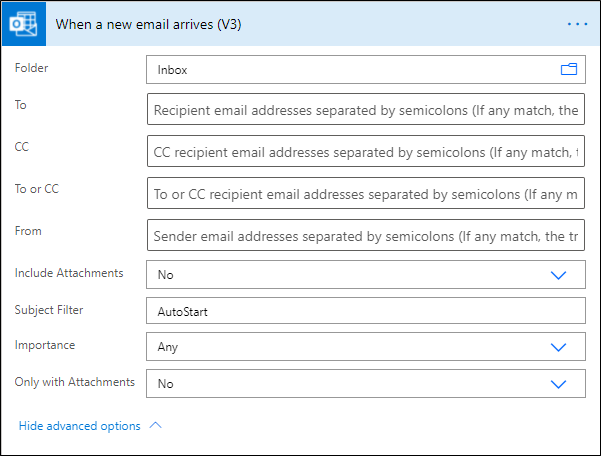The height and width of the screenshot is (456, 601).
Task: Click Hide advanced options link
Action: click(x=80, y=426)
